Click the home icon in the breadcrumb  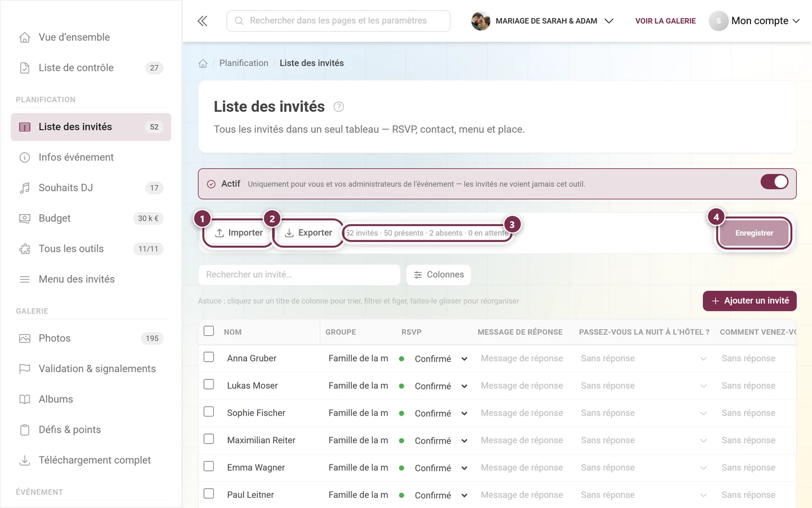coord(203,63)
